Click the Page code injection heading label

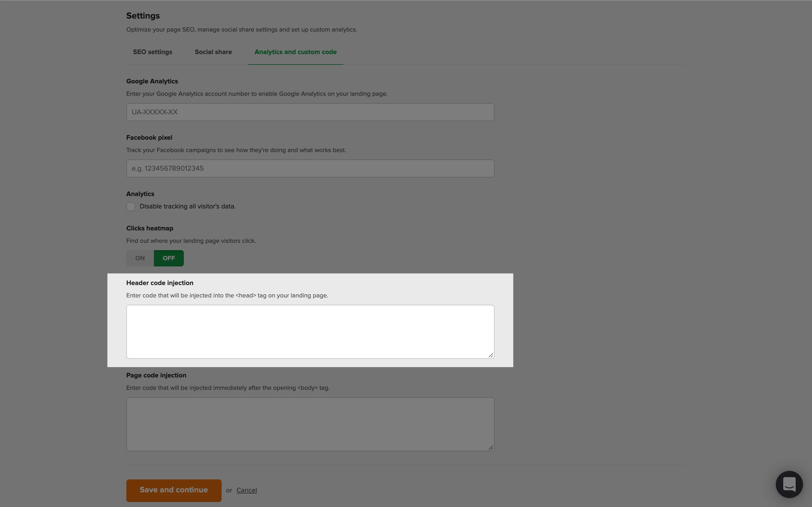[156, 375]
